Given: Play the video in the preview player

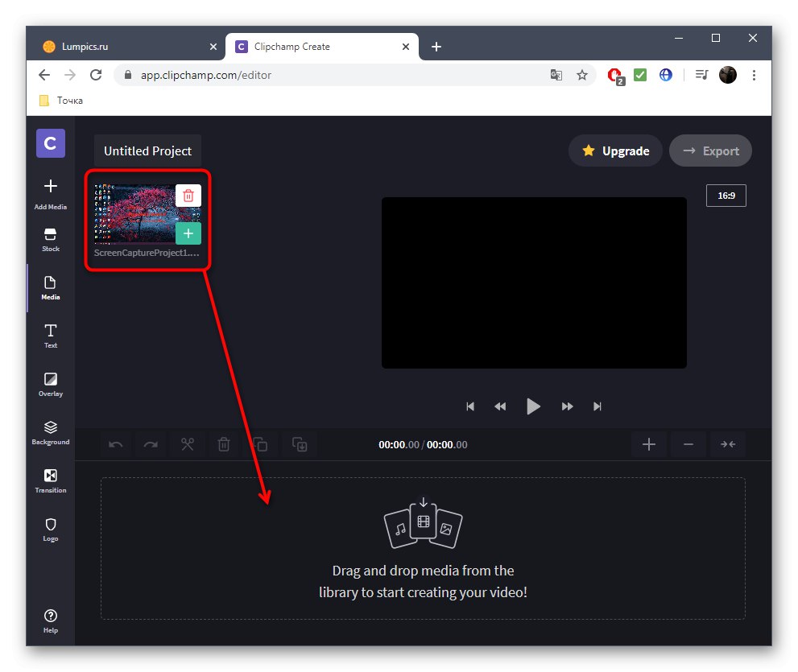Looking at the screenshot, I should 533,406.
